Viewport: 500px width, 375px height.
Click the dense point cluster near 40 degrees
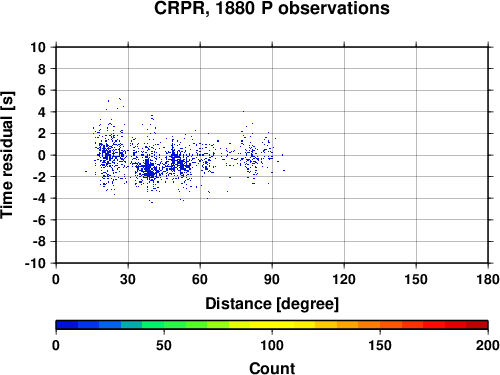[x=149, y=168]
